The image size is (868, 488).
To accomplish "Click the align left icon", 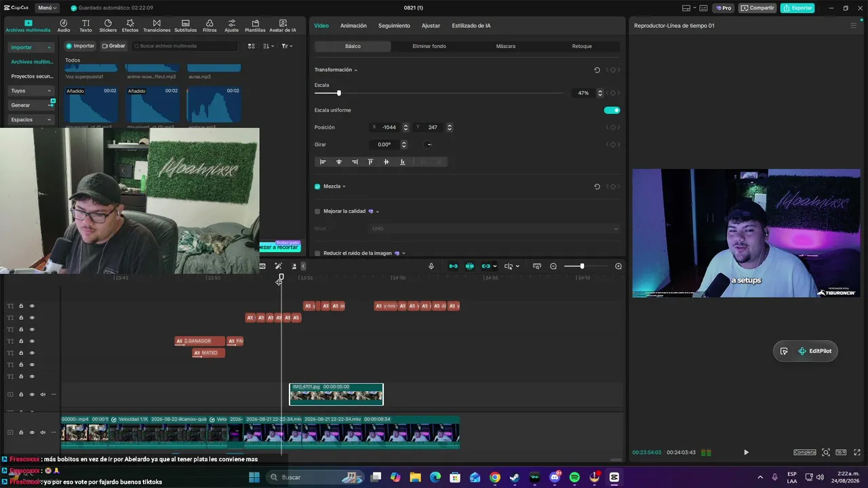I will click(x=323, y=162).
